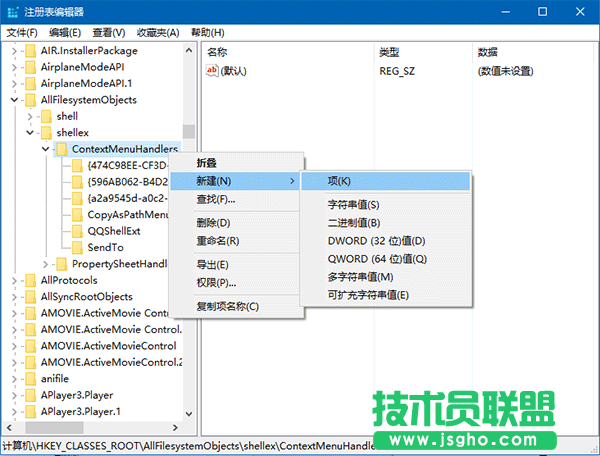Image resolution: width=600 pixels, height=456 pixels.
Task: Click the (默认) string value icon
Action: click(x=212, y=71)
